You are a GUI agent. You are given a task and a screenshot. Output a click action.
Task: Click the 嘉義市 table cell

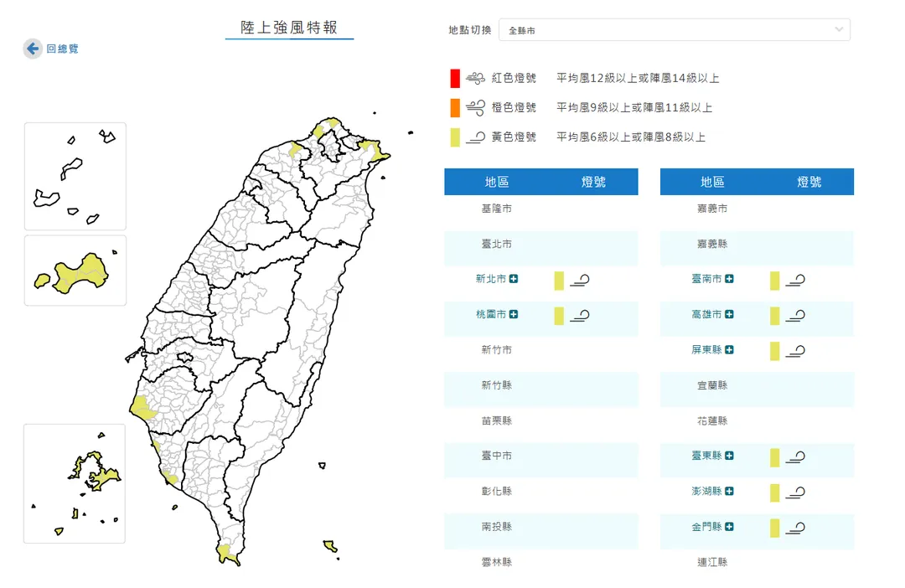(x=712, y=209)
